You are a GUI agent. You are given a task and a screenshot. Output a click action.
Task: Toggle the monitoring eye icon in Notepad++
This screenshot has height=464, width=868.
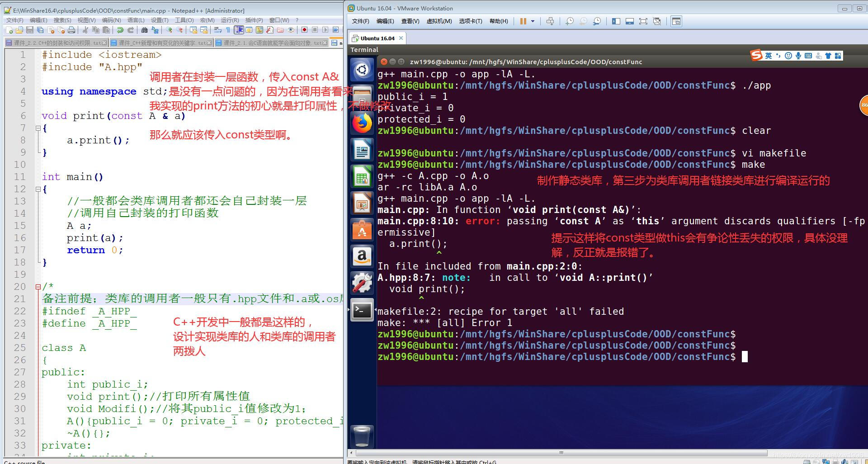coord(291,30)
